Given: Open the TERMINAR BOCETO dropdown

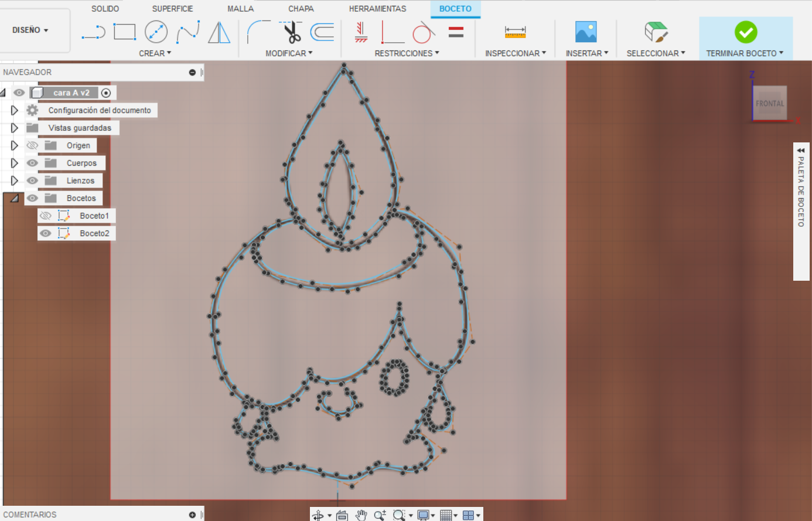Looking at the screenshot, I should 745,53.
